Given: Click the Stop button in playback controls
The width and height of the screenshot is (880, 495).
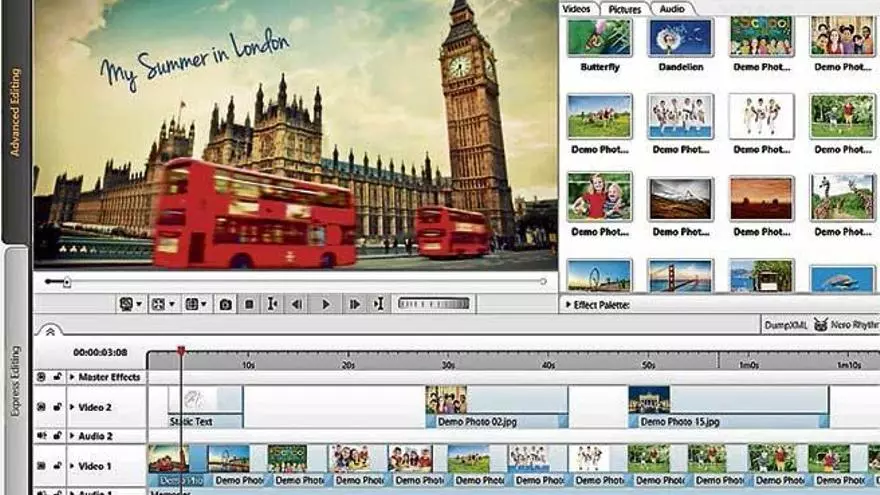Looking at the screenshot, I should tap(249, 304).
